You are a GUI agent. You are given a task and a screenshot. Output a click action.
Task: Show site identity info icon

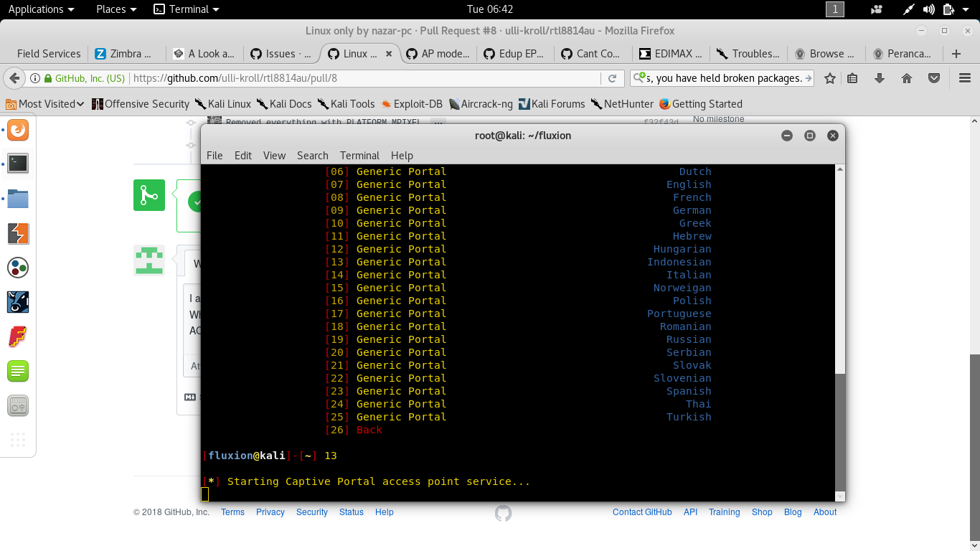coord(35,78)
